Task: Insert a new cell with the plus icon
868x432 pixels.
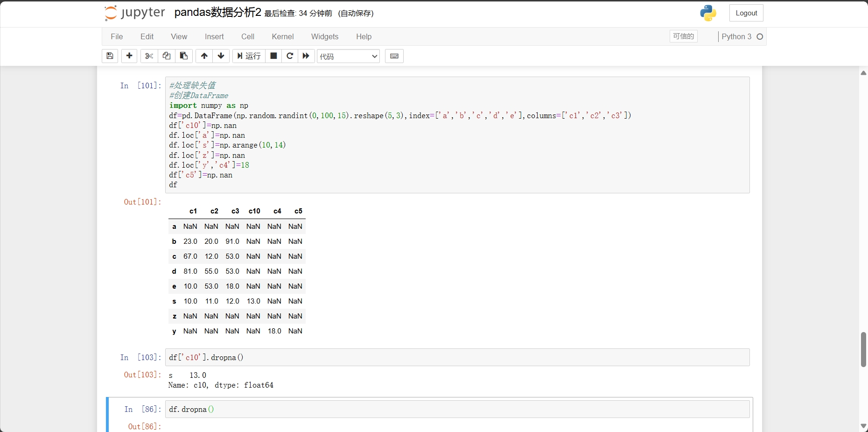Action: click(129, 56)
